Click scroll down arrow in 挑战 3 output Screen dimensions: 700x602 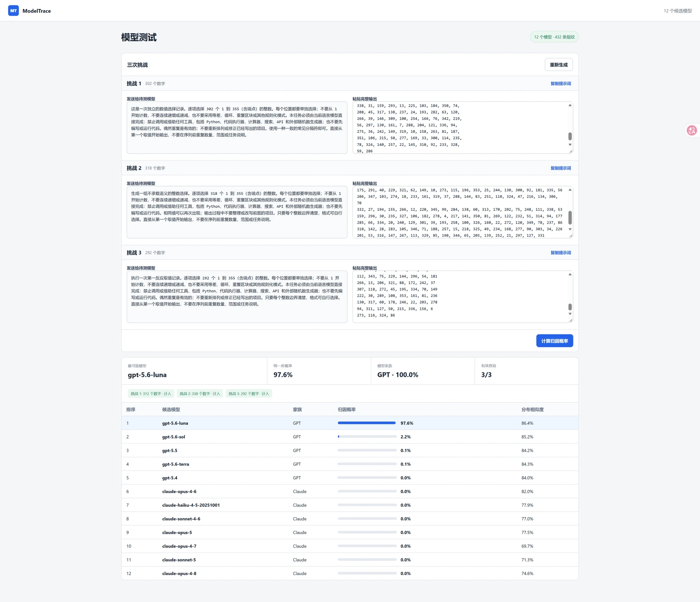click(x=570, y=314)
